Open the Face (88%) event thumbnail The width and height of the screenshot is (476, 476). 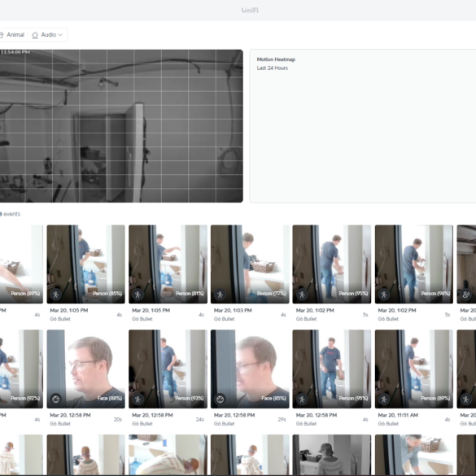86,369
